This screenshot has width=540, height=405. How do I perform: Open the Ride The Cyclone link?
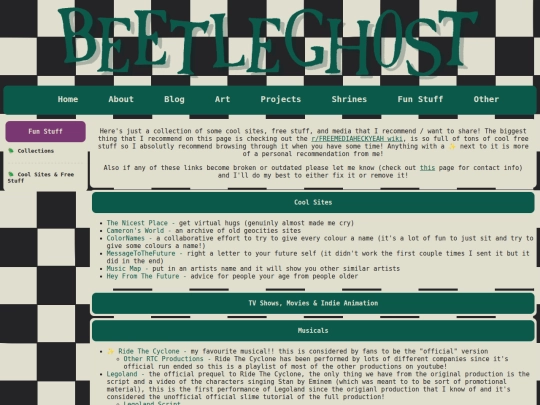click(x=149, y=351)
